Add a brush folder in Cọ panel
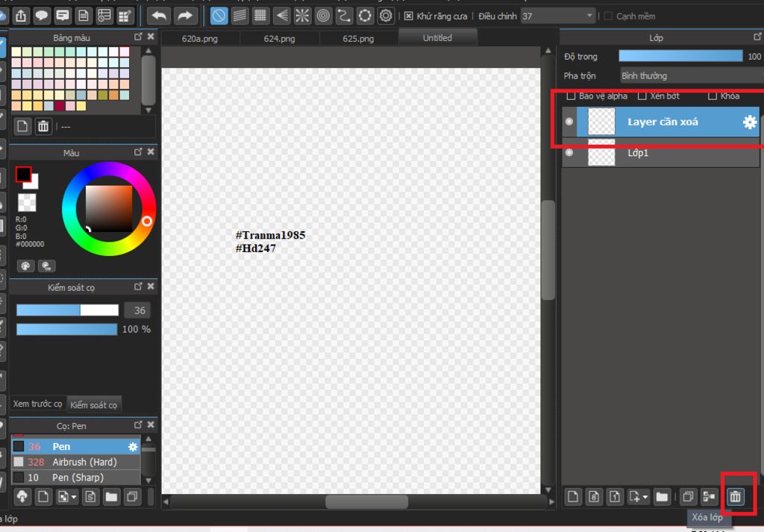This screenshot has width=764, height=532. pyautogui.click(x=112, y=496)
